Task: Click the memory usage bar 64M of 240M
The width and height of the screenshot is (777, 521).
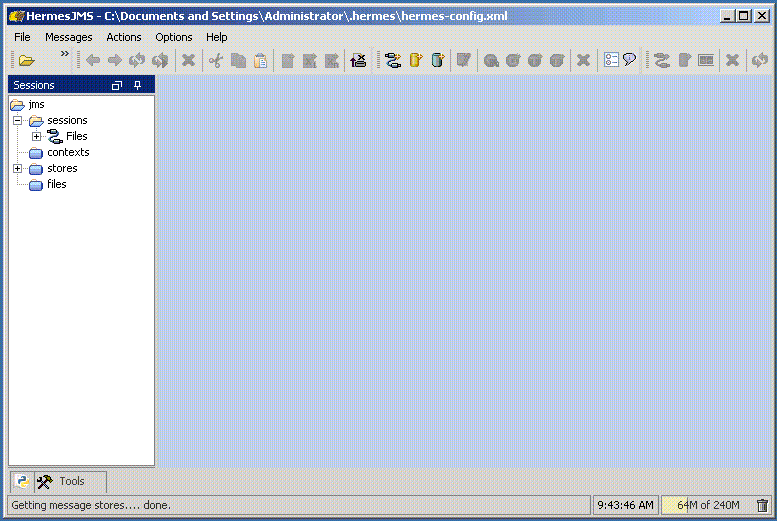Action: click(707, 506)
